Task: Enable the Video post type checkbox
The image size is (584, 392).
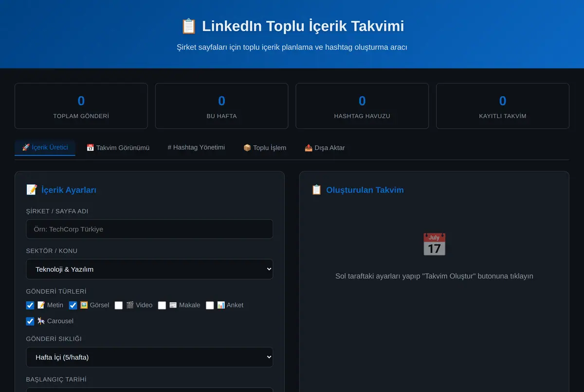Action: 119,305
